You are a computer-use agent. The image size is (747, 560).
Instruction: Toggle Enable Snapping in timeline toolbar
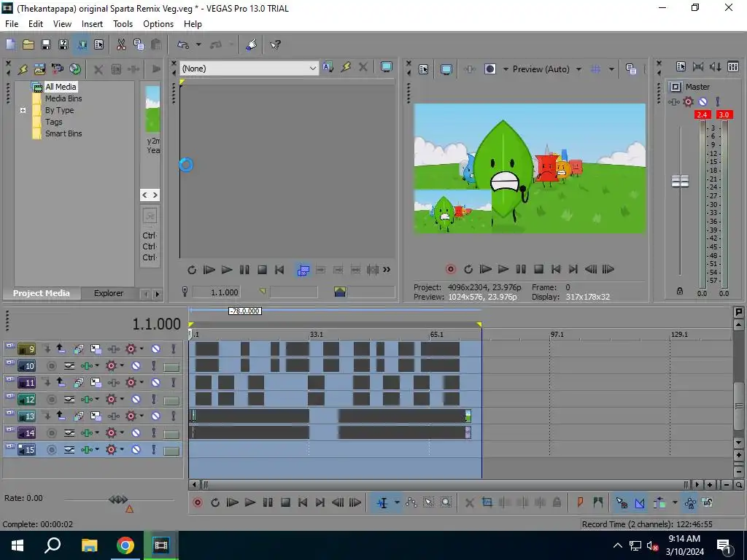622,502
